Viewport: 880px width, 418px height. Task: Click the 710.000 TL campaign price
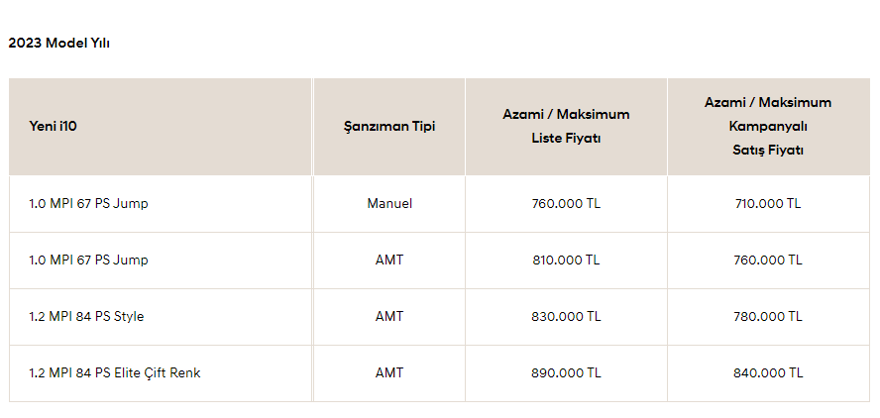(767, 203)
